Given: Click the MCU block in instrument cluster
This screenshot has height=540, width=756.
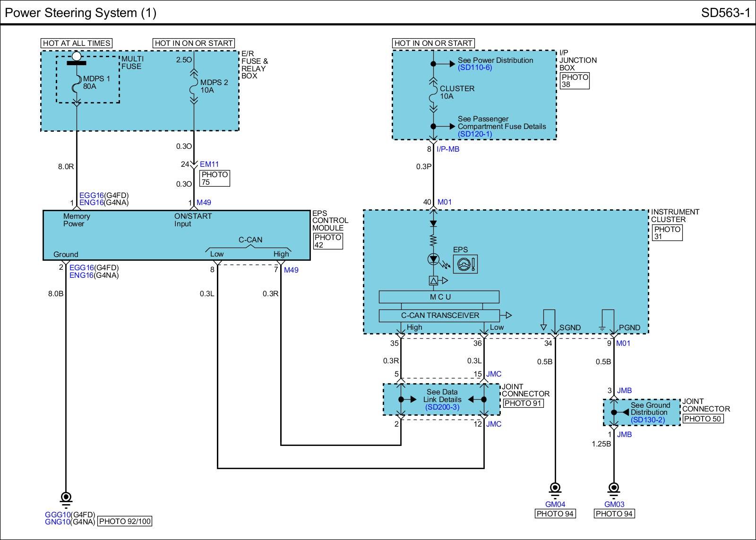Looking at the screenshot, I should pyautogui.click(x=439, y=297).
